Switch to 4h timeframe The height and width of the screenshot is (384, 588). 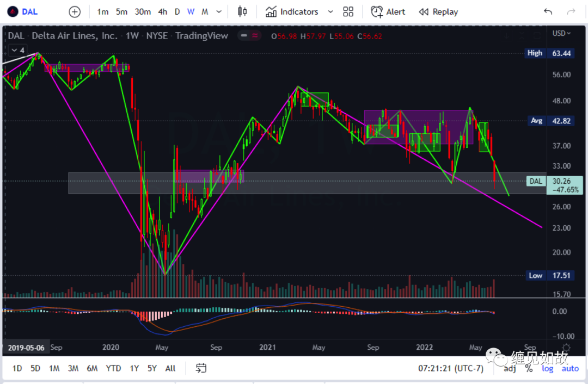(x=162, y=12)
